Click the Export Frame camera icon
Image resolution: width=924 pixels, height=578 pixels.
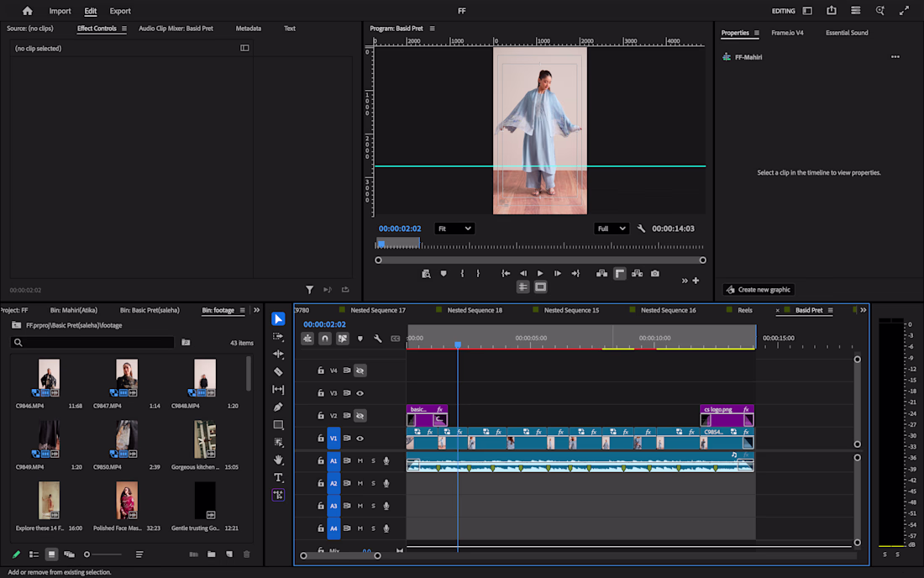(x=654, y=273)
